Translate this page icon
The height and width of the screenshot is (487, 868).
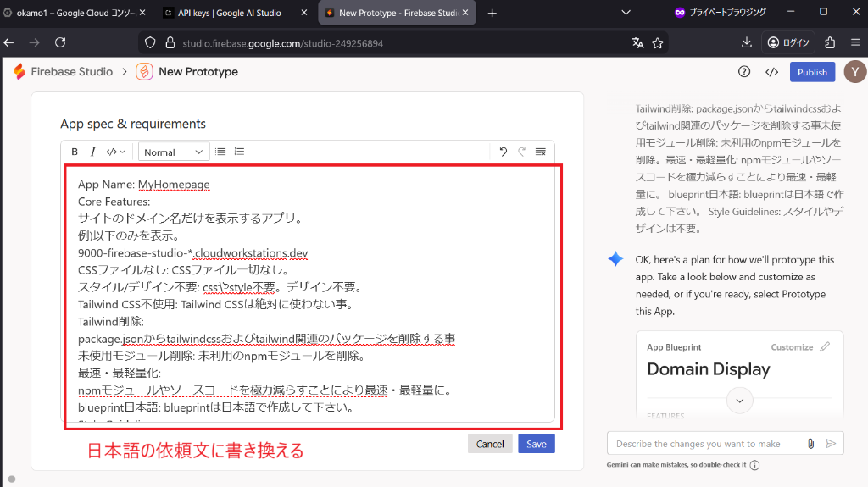coord(637,42)
